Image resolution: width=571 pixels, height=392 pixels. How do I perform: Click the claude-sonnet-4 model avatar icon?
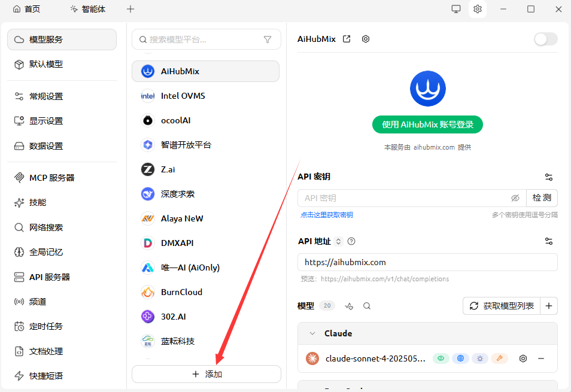click(312, 358)
